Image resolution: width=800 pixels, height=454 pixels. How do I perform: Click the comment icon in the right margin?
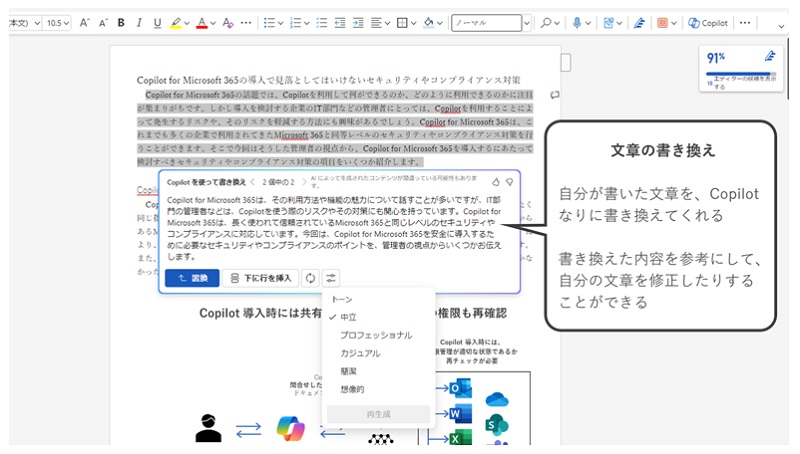click(555, 95)
